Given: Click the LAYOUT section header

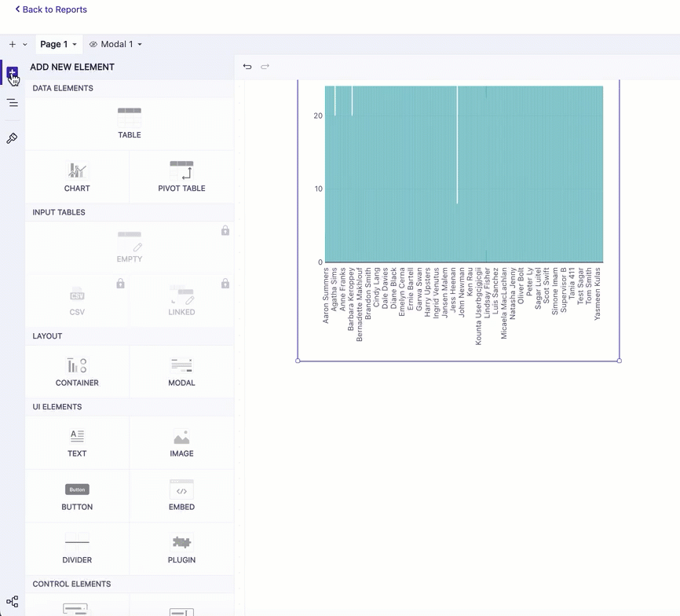Looking at the screenshot, I should click(x=47, y=335).
